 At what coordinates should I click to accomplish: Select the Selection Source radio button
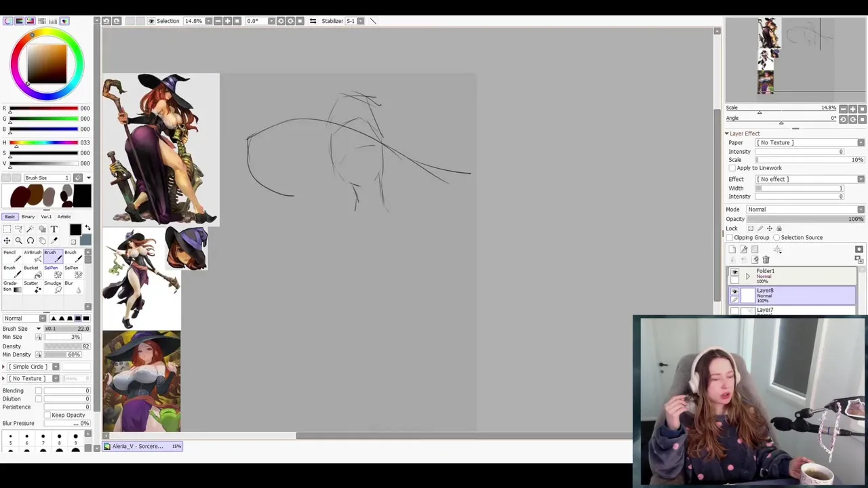point(776,238)
